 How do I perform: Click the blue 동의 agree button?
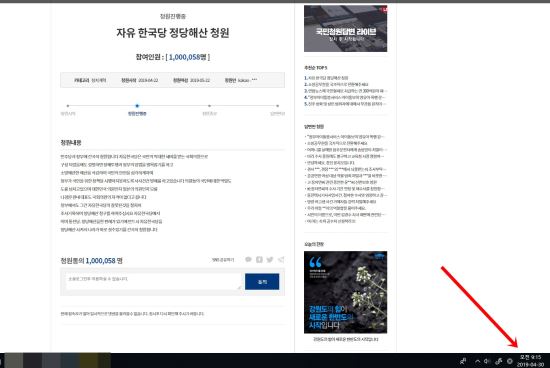262,281
